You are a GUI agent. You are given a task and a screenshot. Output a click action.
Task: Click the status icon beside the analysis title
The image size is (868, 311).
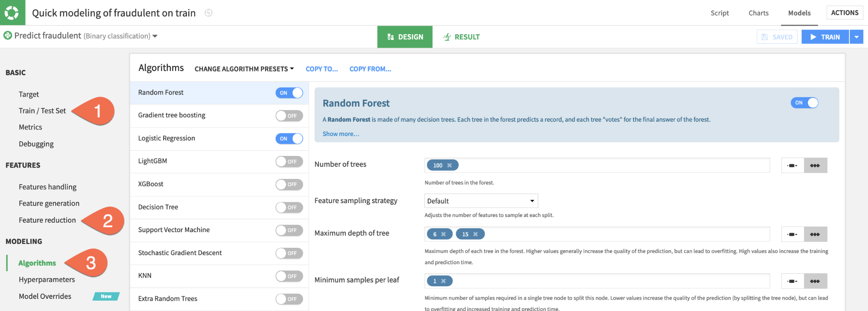(x=209, y=13)
